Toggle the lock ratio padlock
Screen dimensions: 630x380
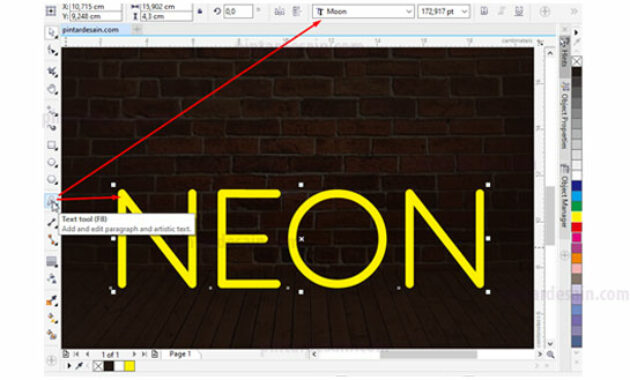(x=200, y=11)
